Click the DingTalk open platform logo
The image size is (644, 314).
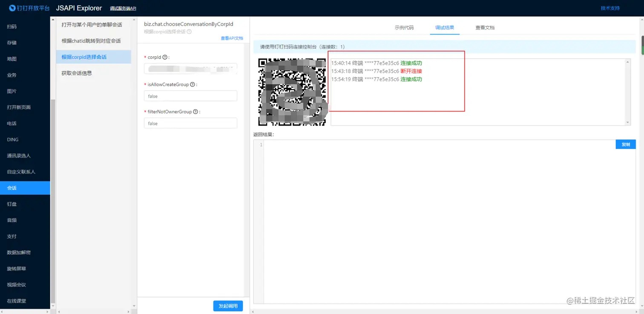coord(29,8)
